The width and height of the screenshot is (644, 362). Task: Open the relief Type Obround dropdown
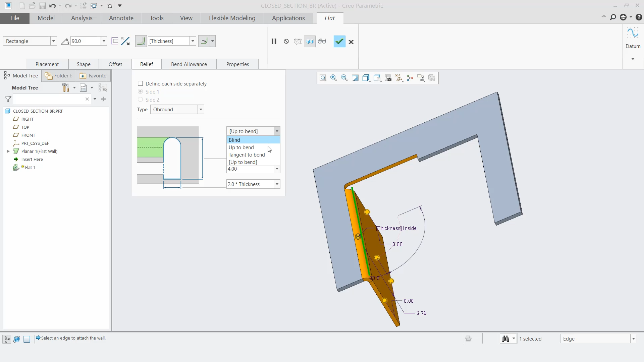(201, 110)
